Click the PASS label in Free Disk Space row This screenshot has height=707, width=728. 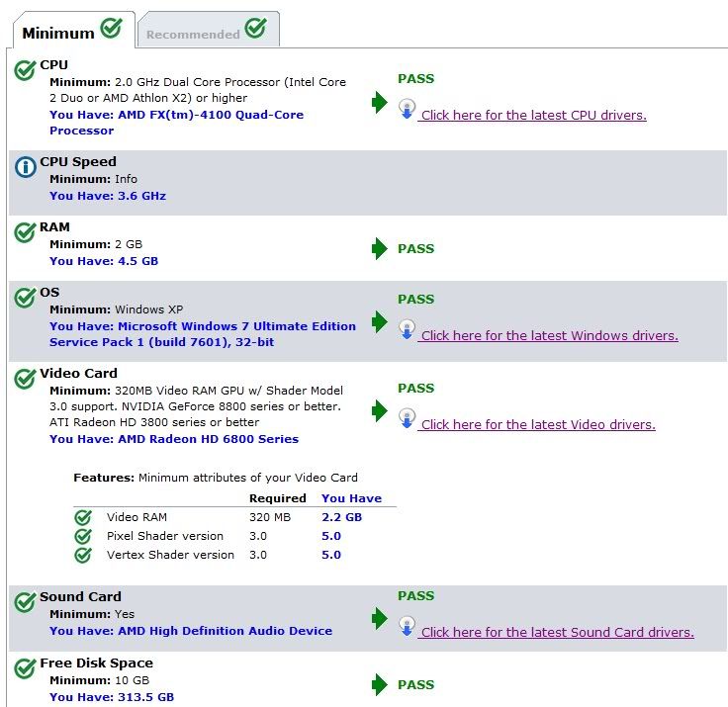[415, 684]
